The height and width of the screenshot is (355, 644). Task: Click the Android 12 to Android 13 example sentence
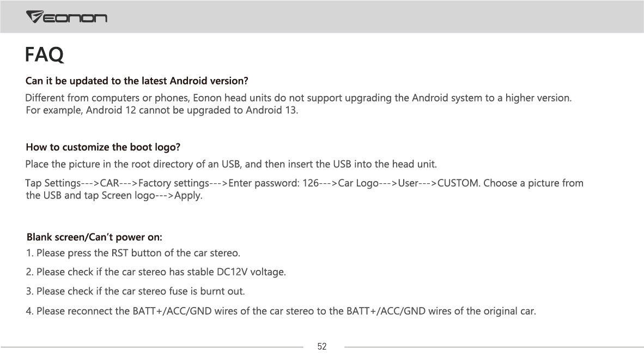point(162,111)
